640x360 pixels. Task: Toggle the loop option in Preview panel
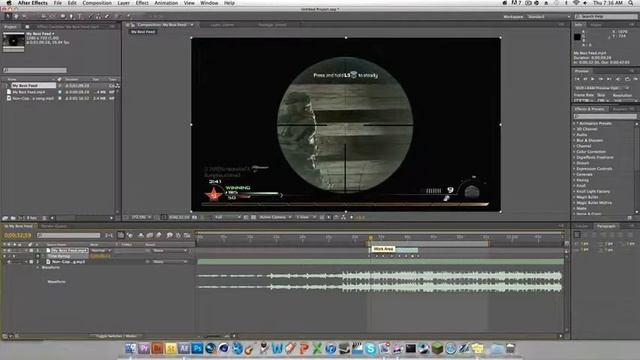click(x=627, y=79)
